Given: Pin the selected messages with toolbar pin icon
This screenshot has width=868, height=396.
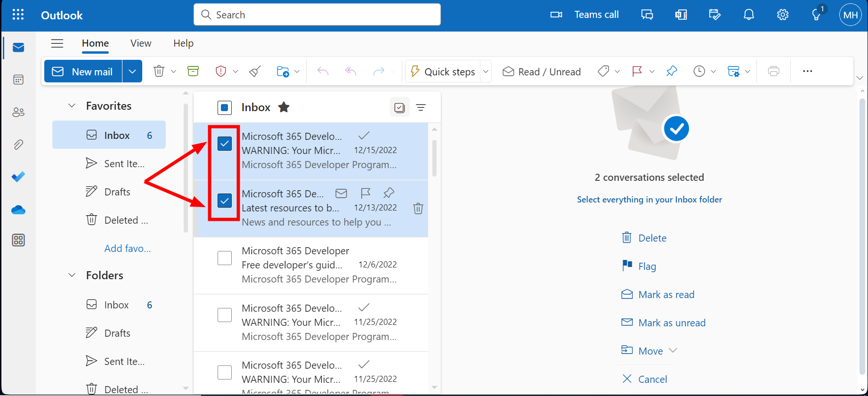Looking at the screenshot, I should tap(672, 71).
